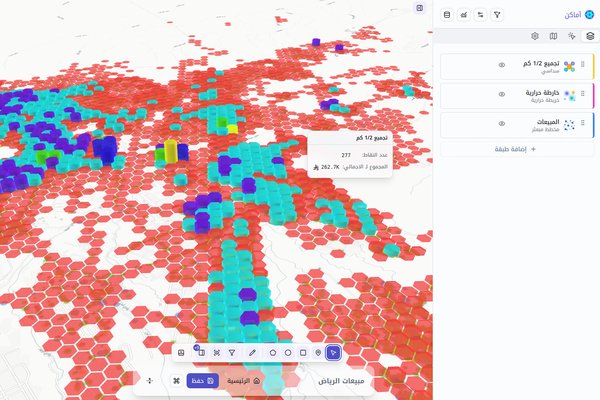Grab the drag handle of خارطة حرارية layer
600x400 pixels.
click(x=583, y=94)
